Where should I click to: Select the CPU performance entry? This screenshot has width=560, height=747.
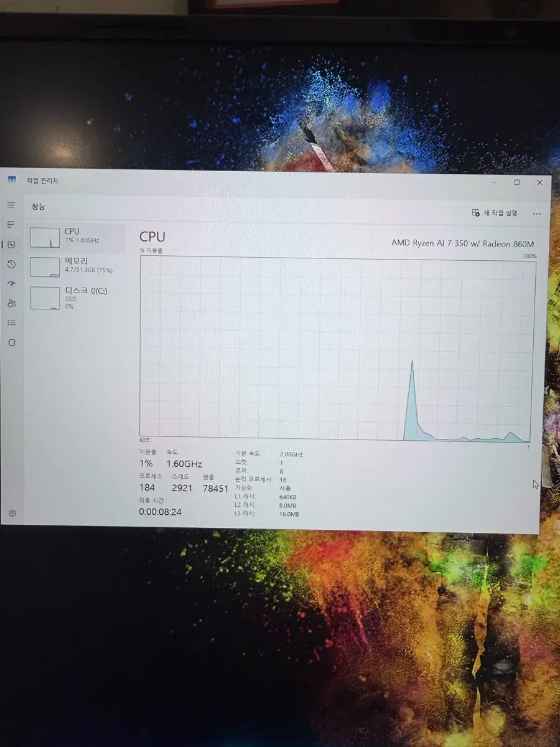pos(75,238)
